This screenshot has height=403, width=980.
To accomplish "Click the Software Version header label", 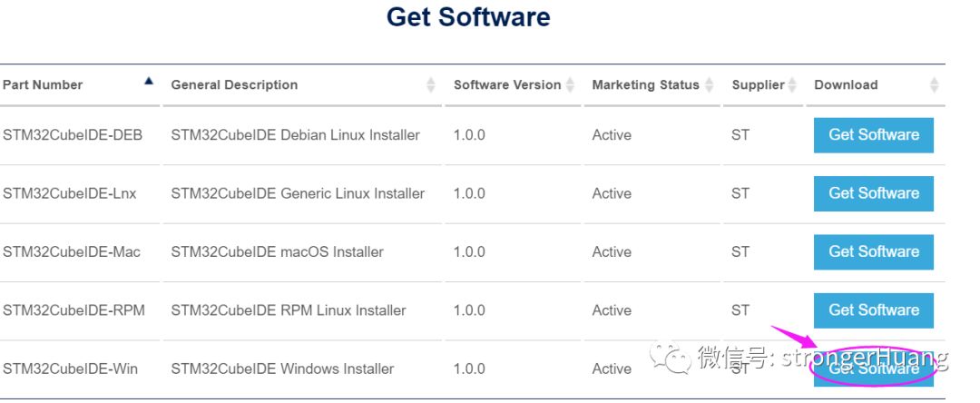I will 507,85.
